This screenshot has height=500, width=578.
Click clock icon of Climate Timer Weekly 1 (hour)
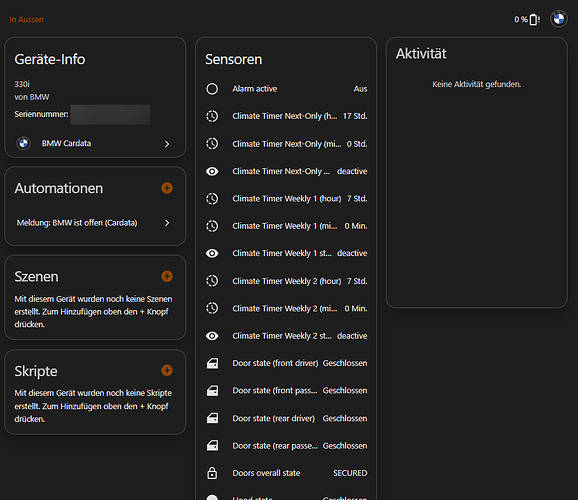[212, 199]
